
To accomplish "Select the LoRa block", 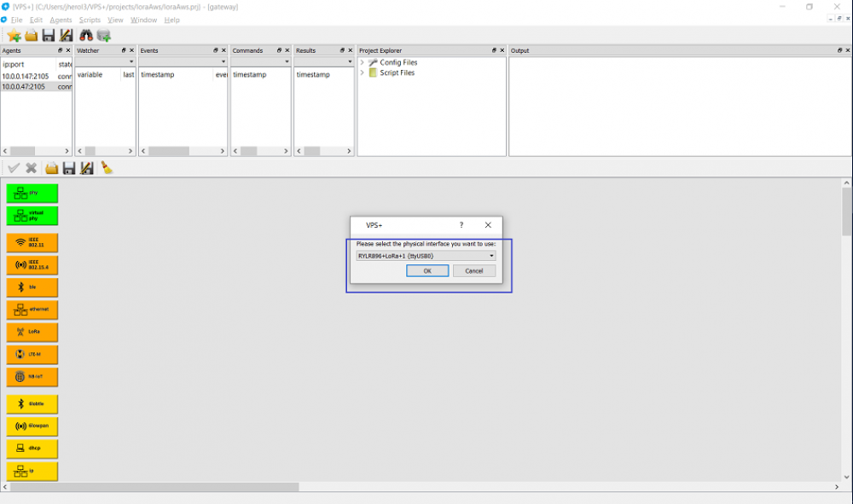I will [x=32, y=332].
